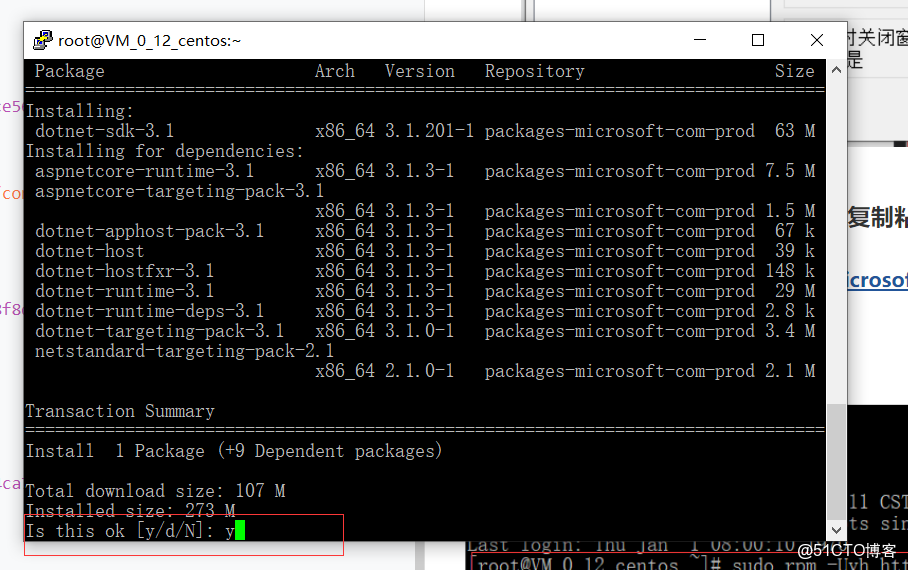Click the dotnet-host package name

89,251
